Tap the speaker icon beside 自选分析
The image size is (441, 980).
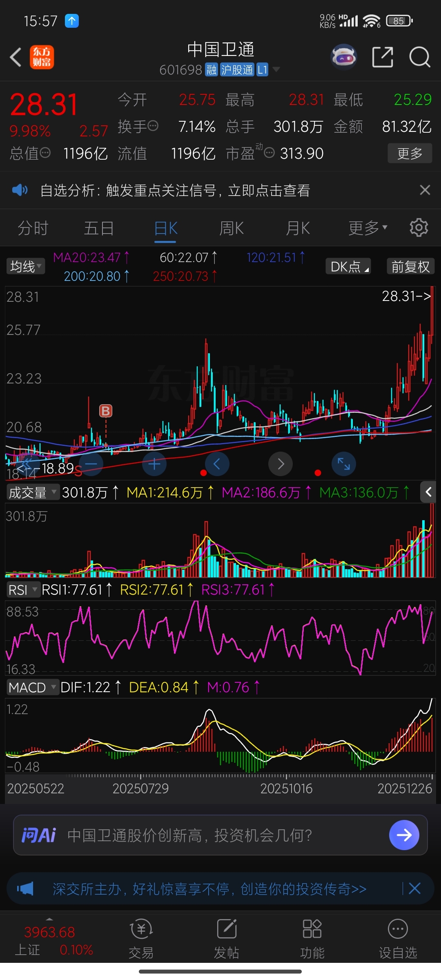point(20,190)
